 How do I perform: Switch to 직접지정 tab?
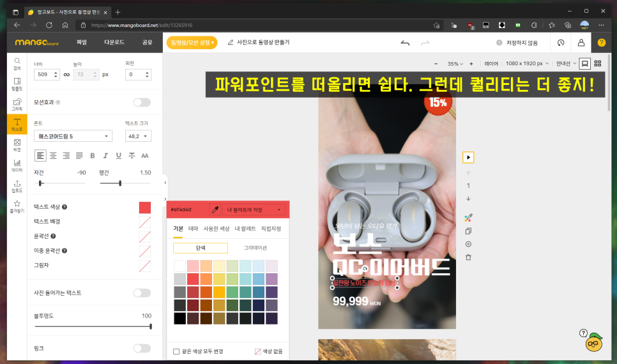271,229
